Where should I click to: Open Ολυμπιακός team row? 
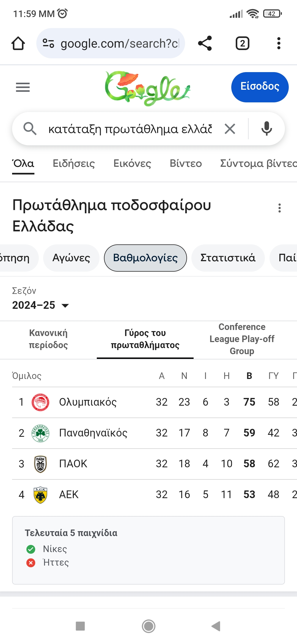[x=88, y=402]
